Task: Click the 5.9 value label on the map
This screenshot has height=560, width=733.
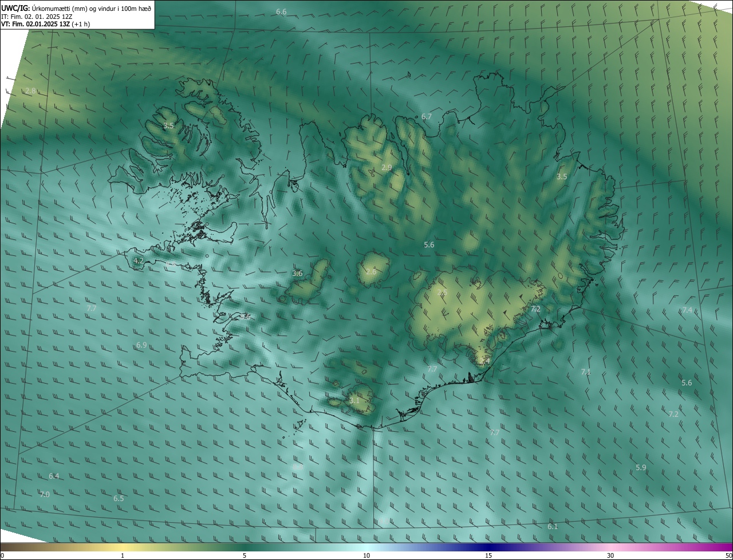Action: (641, 467)
